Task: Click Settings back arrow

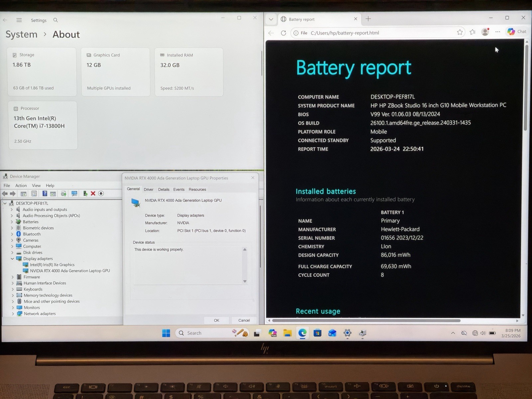Action: point(5,20)
